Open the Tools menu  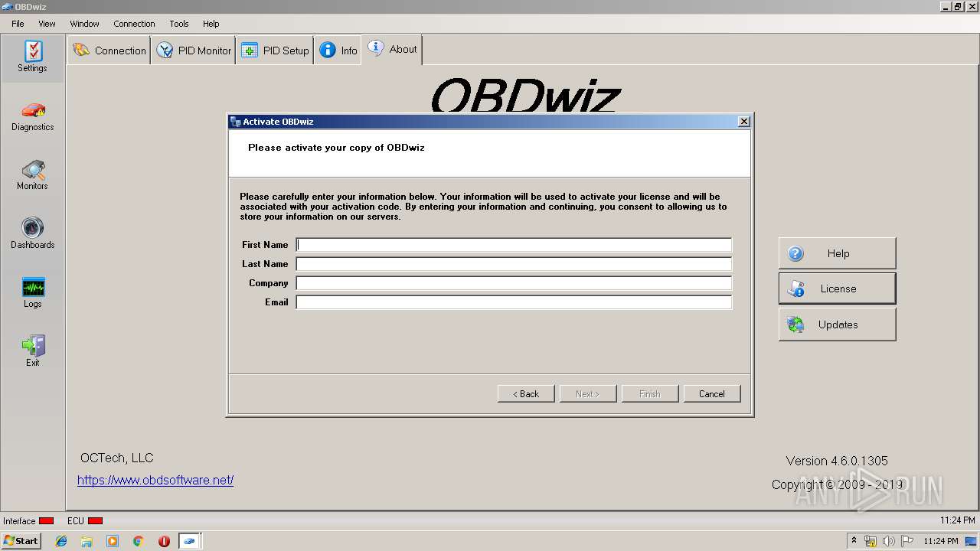click(x=179, y=24)
